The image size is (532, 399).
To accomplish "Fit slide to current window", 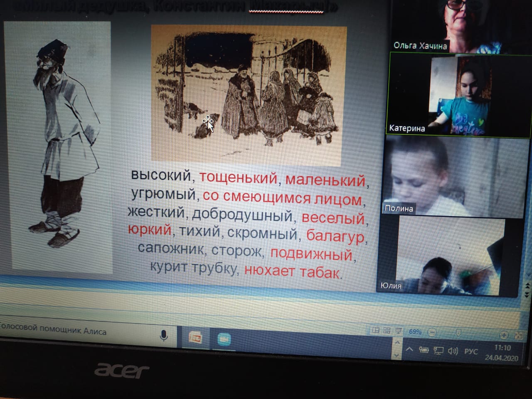I will click(x=518, y=336).
